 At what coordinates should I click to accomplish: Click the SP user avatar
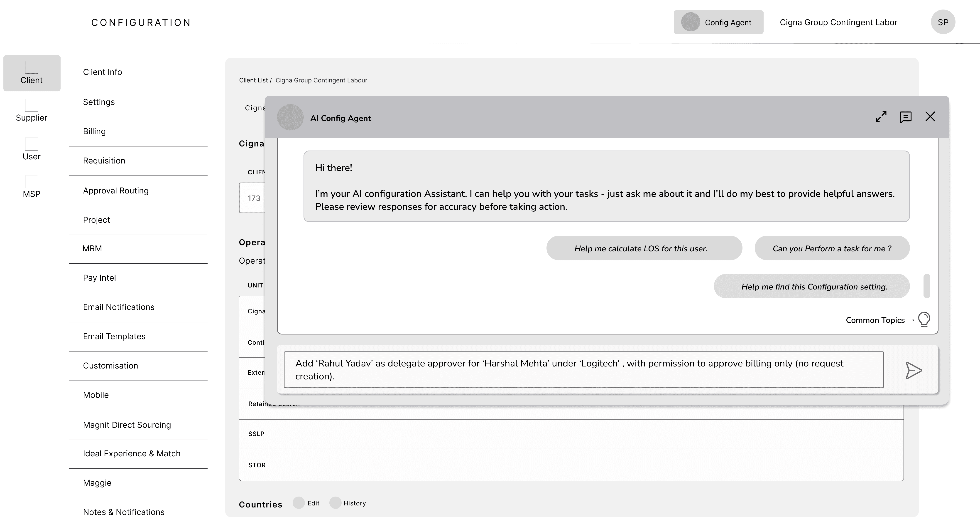click(943, 22)
